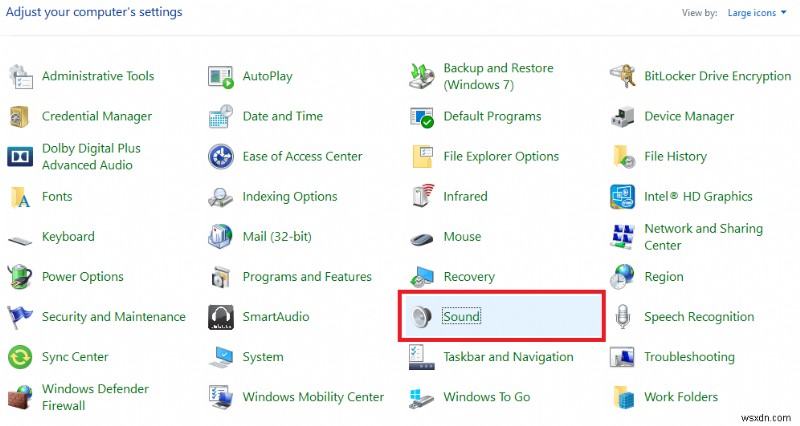Select the Device Manager link
The image size is (800, 426).
[689, 117]
